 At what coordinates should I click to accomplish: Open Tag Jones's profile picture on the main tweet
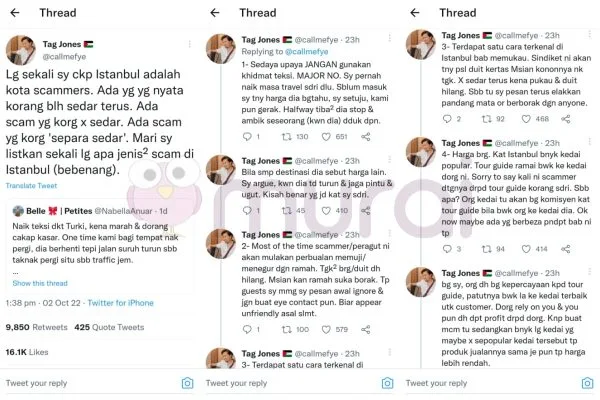21,50
